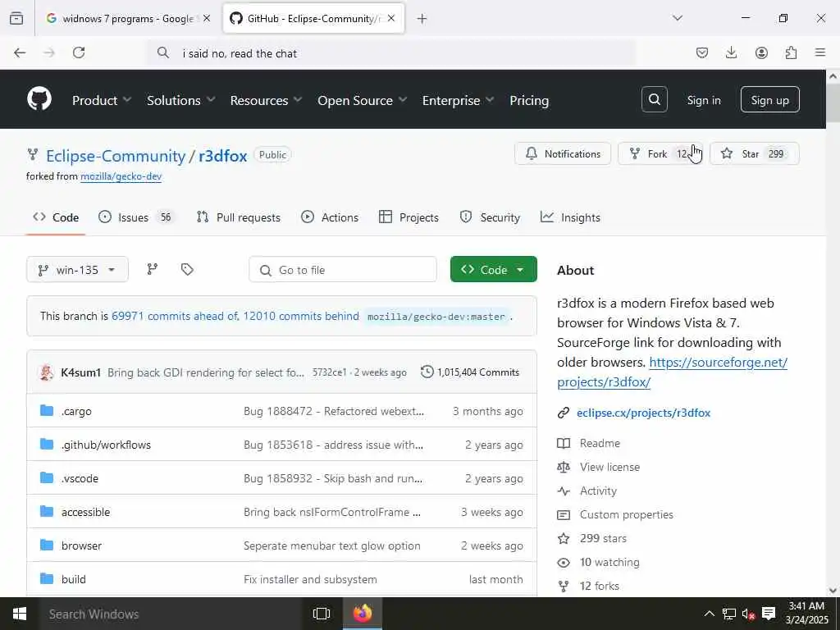Image resolution: width=840 pixels, height=630 pixels.
Task: Open the .cargo folder
Action: tap(76, 412)
